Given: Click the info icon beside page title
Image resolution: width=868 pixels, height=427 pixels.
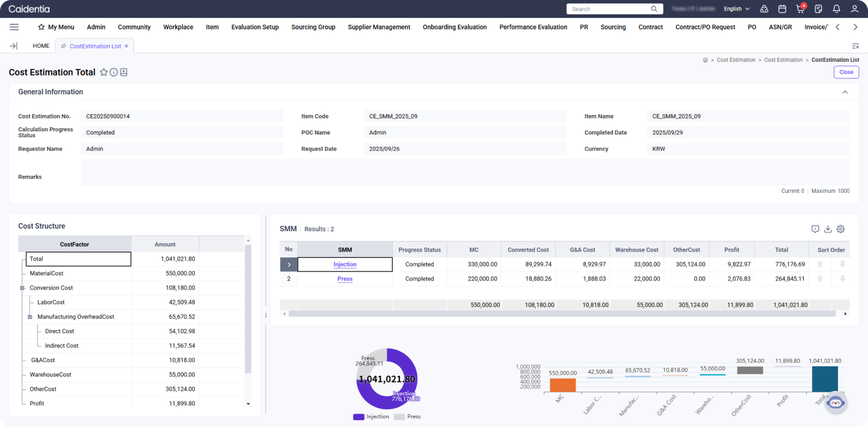Looking at the screenshot, I should 114,72.
